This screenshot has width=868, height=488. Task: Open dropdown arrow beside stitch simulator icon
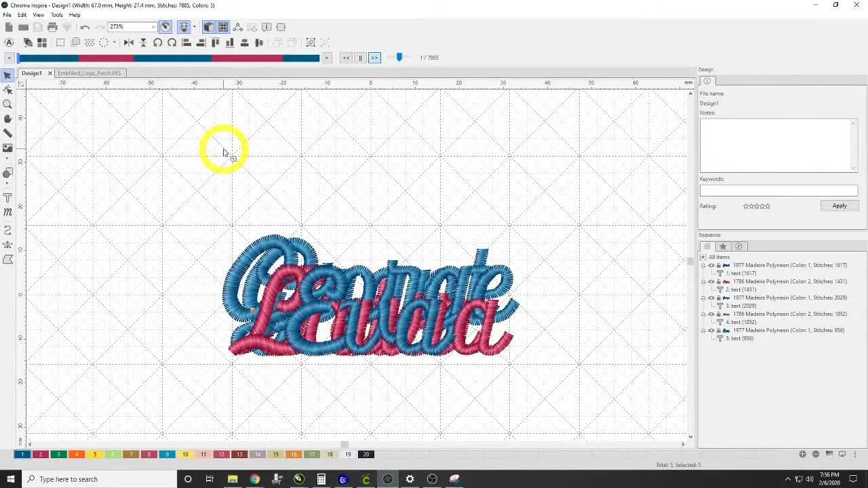[x=194, y=27]
